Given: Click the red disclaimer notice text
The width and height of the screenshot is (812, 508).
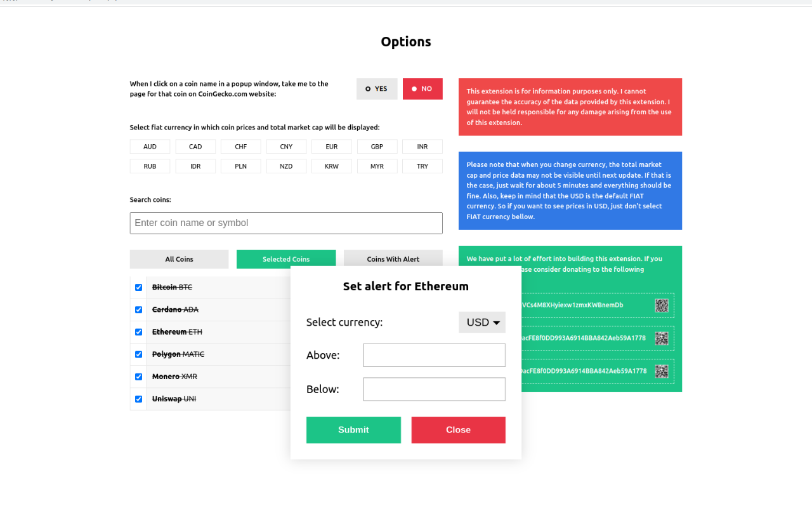Looking at the screenshot, I should (569, 107).
